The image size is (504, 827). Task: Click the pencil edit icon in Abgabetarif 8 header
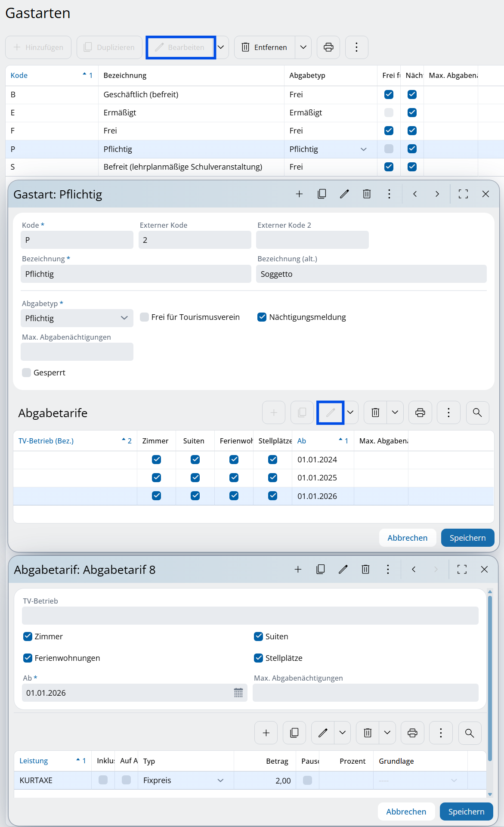(343, 570)
